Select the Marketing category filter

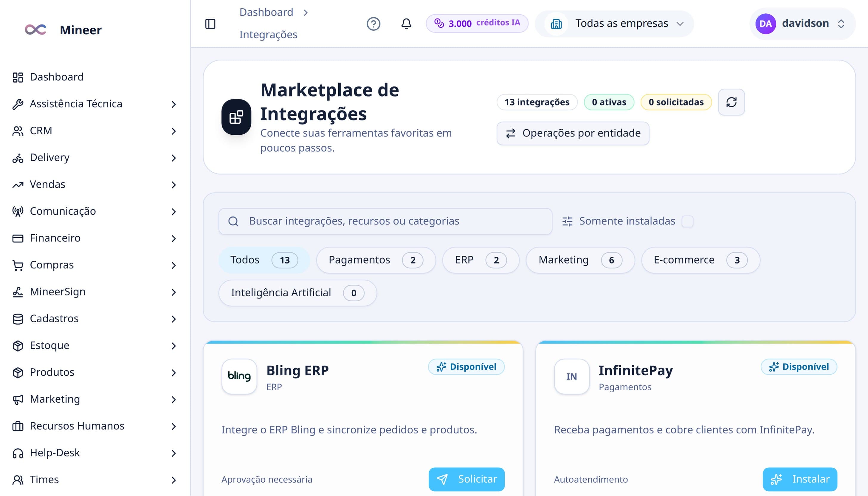coord(580,260)
